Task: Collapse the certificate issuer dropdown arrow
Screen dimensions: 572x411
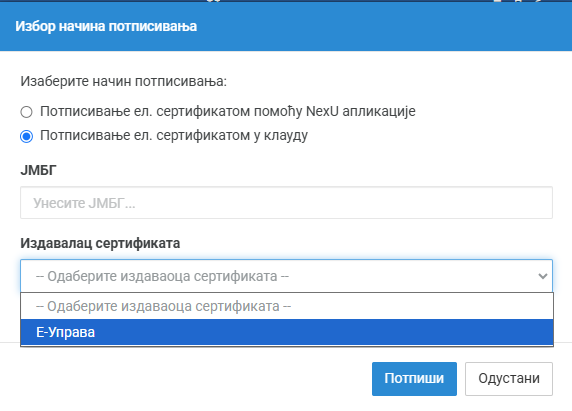Action: click(x=542, y=276)
